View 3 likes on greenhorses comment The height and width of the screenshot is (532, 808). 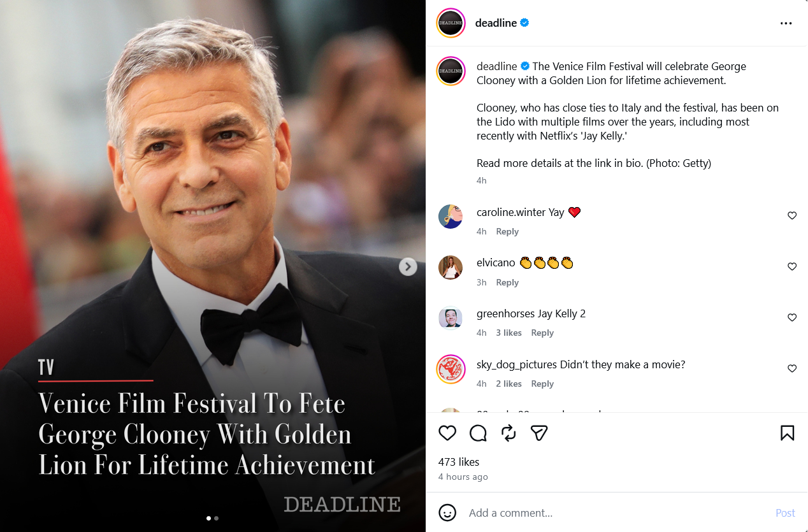509,333
